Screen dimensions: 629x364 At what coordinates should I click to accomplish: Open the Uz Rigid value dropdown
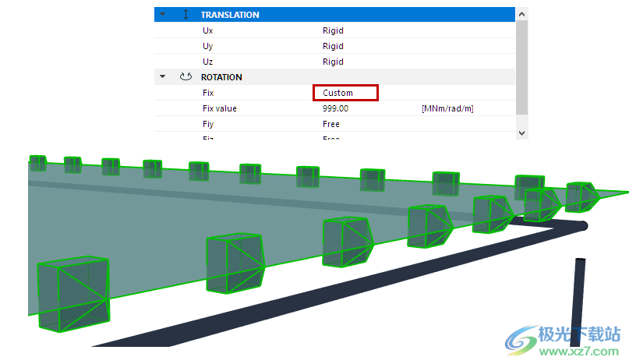(x=333, y=62)
